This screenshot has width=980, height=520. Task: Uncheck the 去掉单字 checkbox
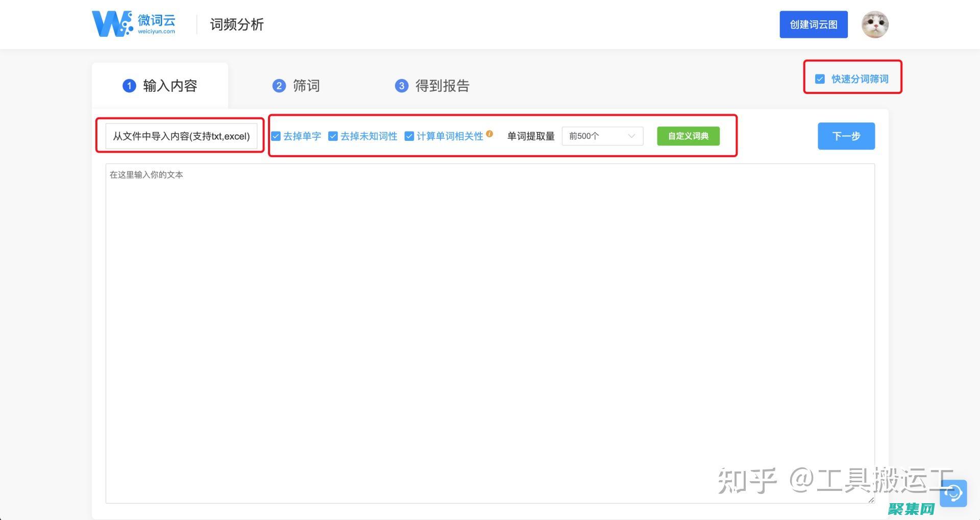[276, 136]
